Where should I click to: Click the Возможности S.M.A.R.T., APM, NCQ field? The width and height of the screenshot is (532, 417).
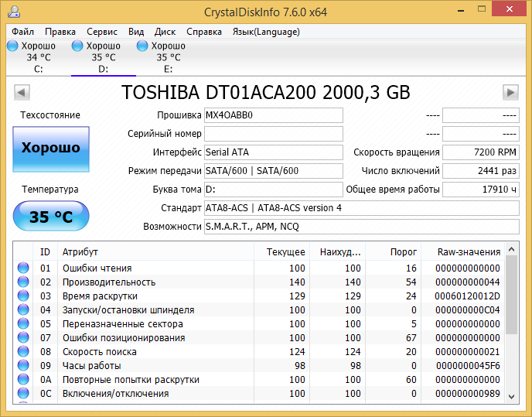click(362, 227)
